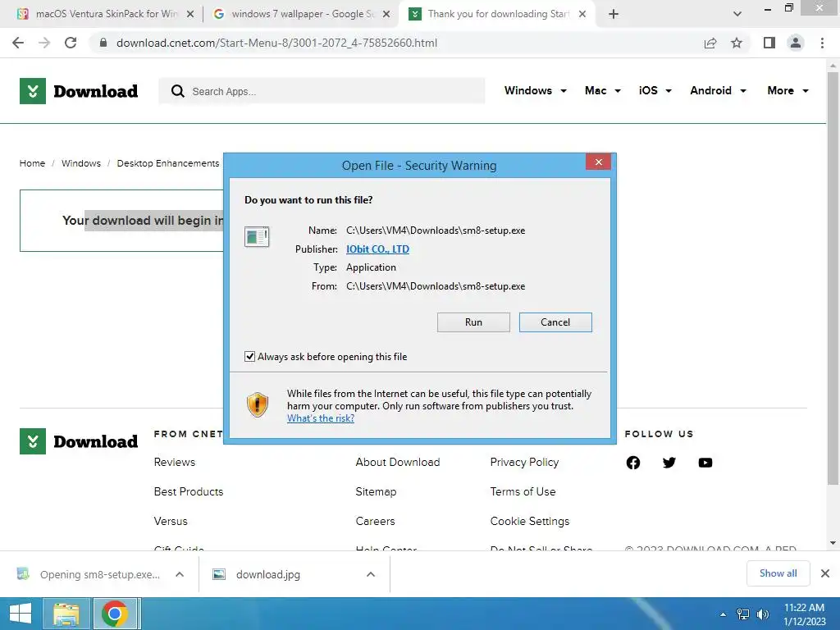The width and height of the screenshot is (840, 630).
Task: Open the IObit CO., LTD publisher link
Action: (377, 249)
